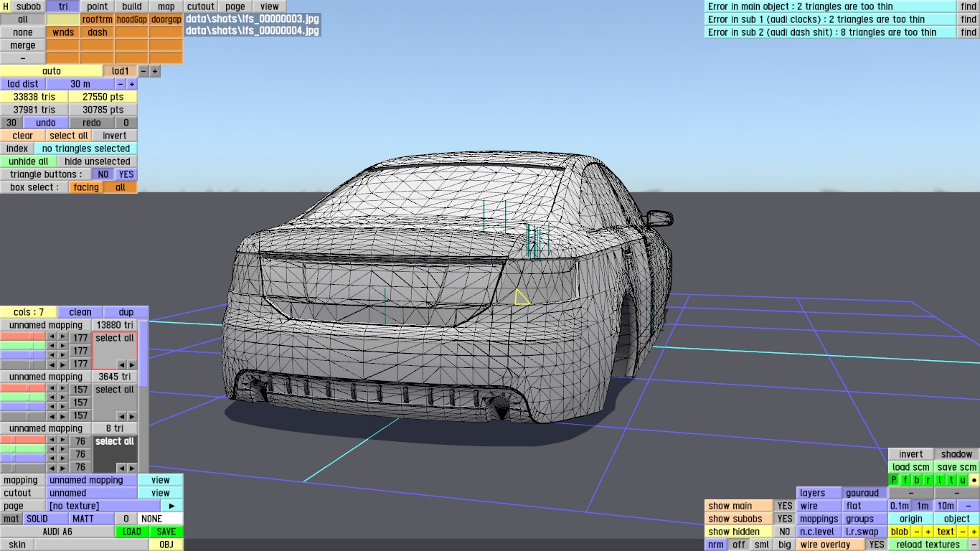Click the H button in the top corner

6,6
